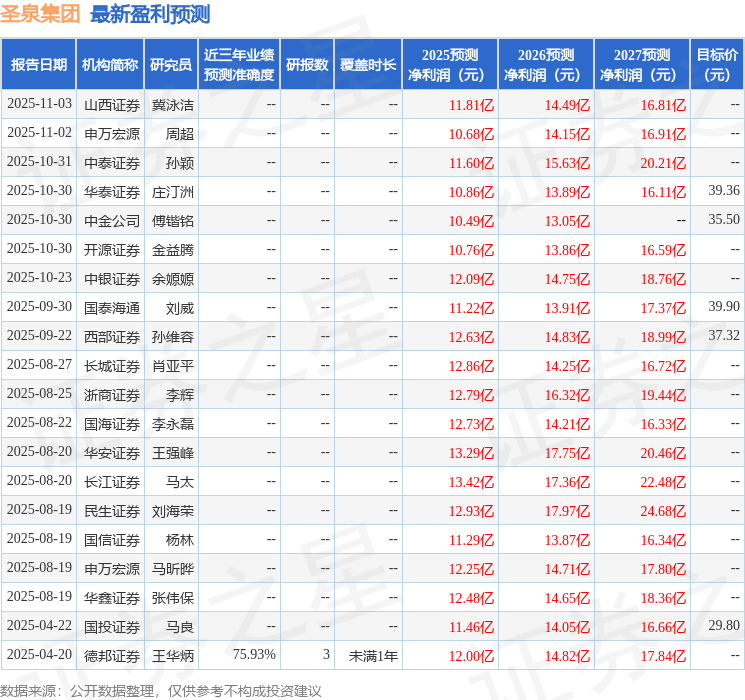The width and height of the screenshot is (745, 700).
Task: Select the 2025-11-03 date cell
Action: pyautogui.click(x=39, y=104)
